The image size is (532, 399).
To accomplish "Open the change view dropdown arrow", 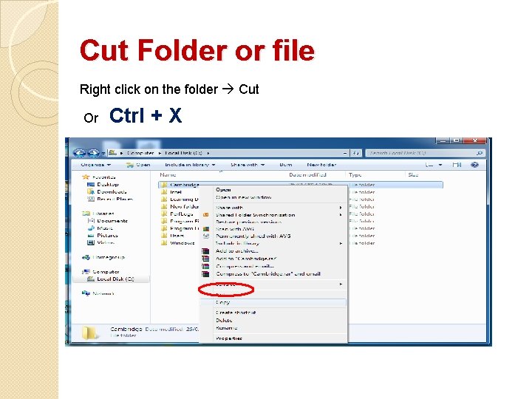I will coord(440,165).
